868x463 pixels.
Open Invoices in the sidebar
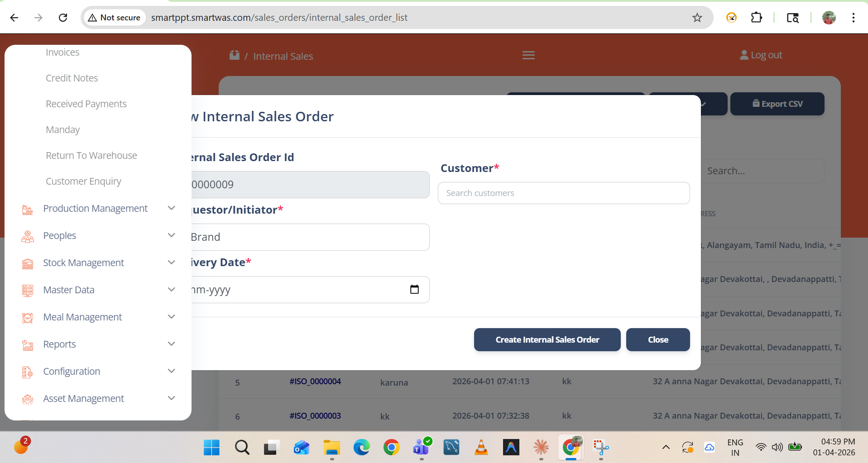[x=62, y=53]
